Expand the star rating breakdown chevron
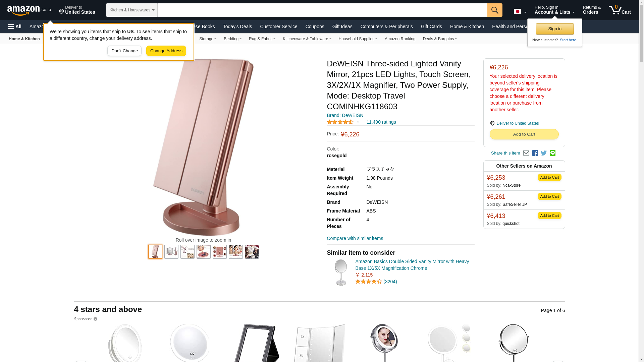This screenshot has width=644, height=362. click(x=358, y=122)
